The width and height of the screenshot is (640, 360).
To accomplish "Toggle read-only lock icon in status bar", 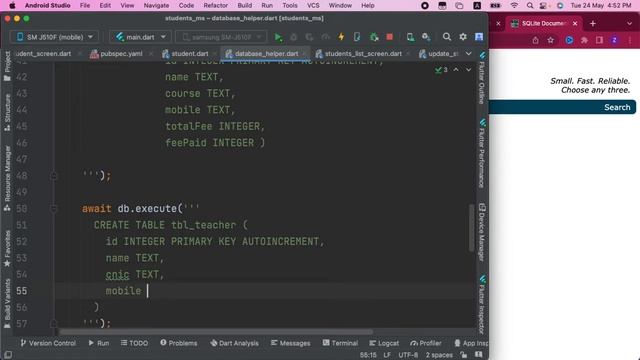I will [463, 355].
